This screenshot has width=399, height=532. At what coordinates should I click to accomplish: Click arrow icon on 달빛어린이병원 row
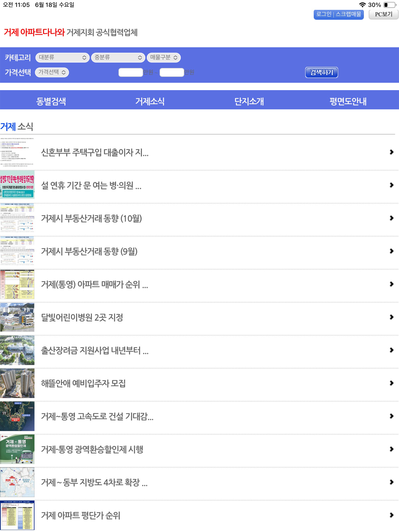(x=392, y=317)
